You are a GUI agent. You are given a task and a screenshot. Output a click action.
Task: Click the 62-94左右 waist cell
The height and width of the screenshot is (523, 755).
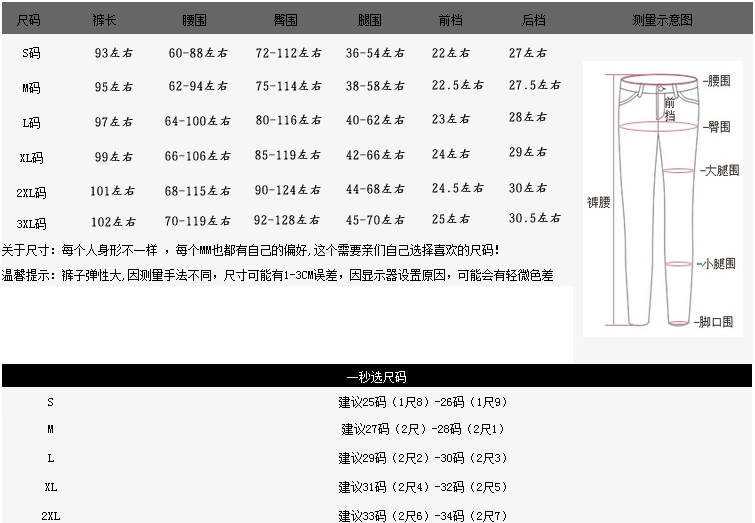click(198, 86)
